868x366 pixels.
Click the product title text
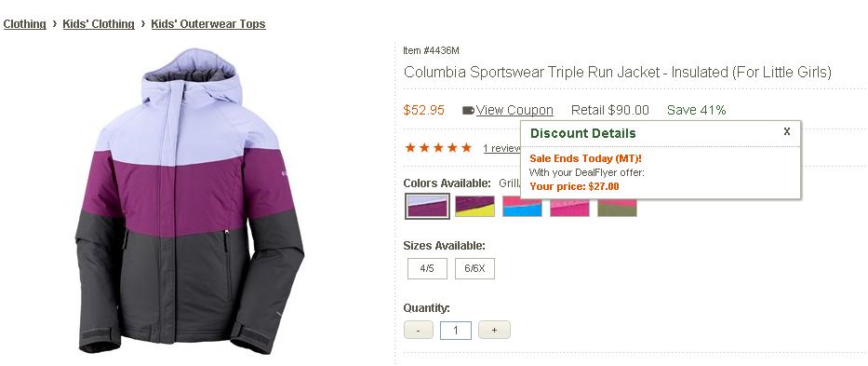617,72
